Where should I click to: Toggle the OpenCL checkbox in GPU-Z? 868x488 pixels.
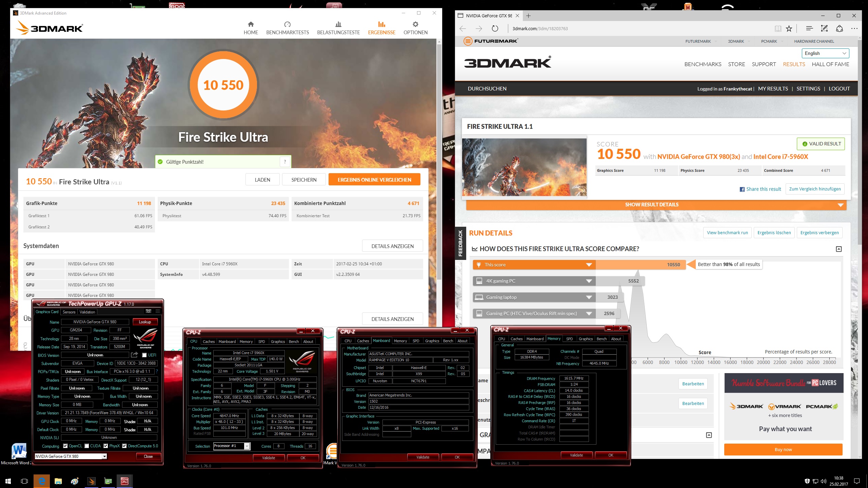(65, 446)
